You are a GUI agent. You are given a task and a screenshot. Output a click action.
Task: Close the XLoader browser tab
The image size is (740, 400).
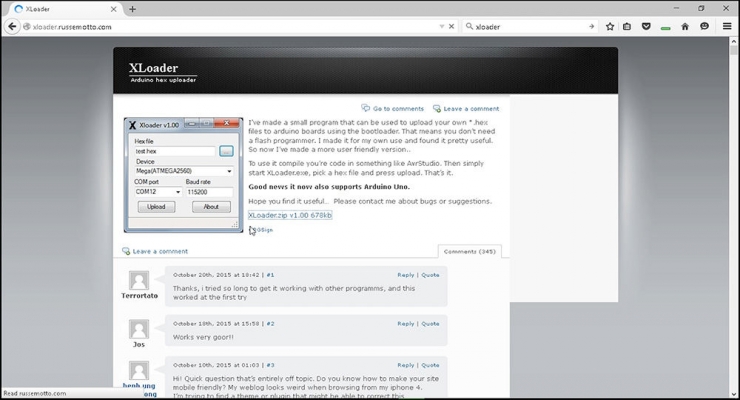[113, 9]
